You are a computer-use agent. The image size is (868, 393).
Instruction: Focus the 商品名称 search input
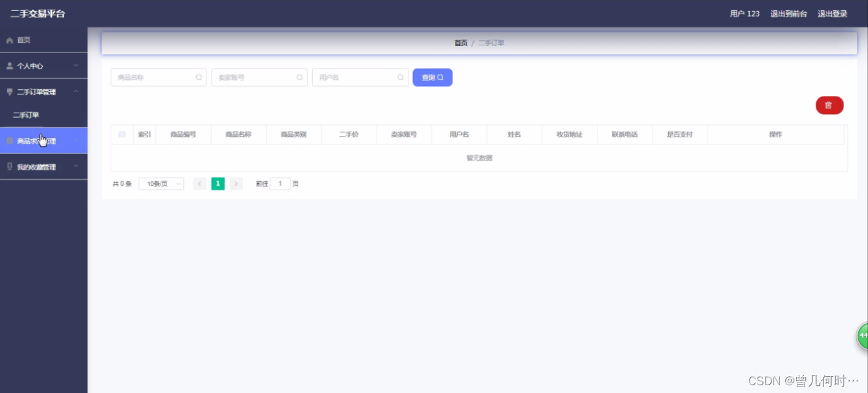tap(159, 78)
